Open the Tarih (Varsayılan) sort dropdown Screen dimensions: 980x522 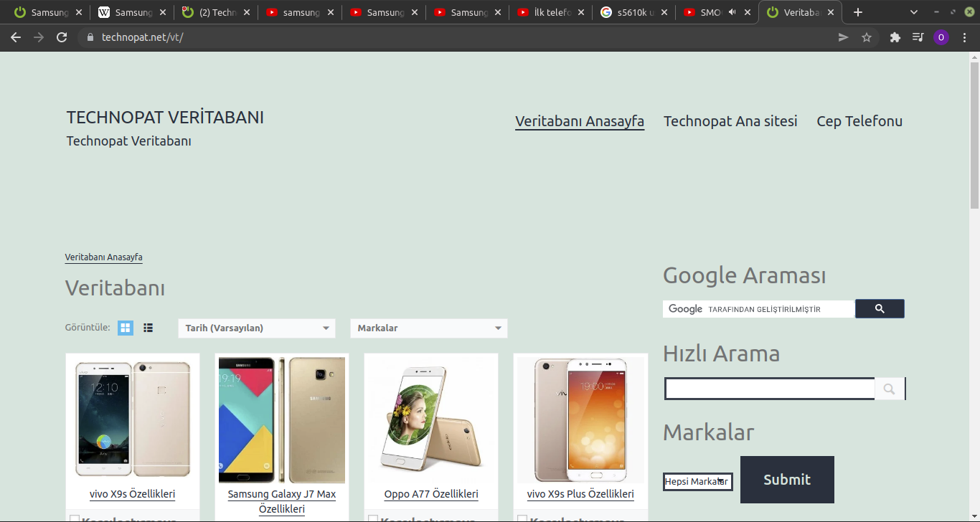(x=257, y=328)
